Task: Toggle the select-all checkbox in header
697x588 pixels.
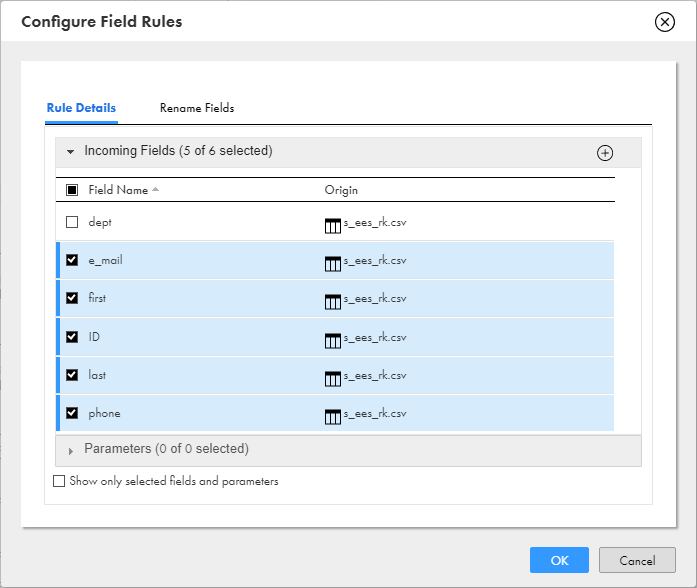Action: tap(72, 190)
